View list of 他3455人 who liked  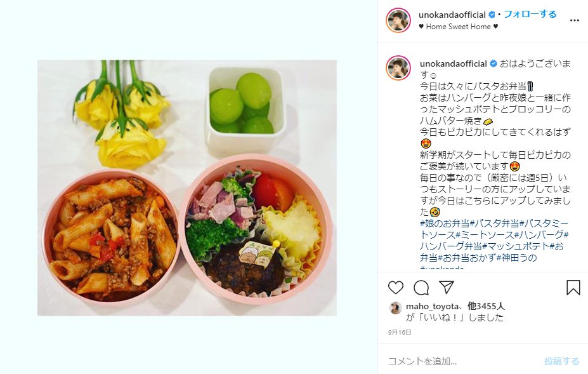(486, 307)
